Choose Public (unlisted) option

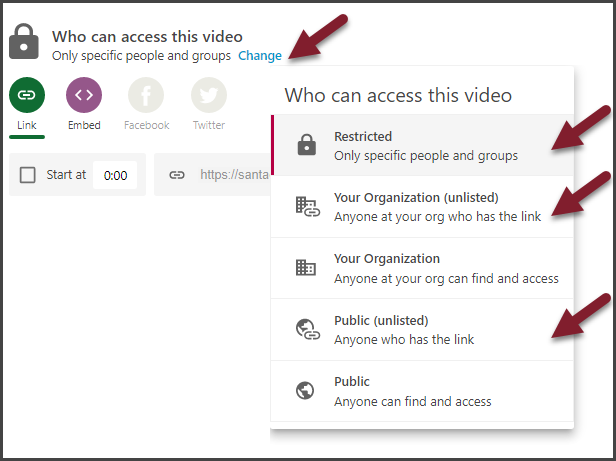(x=422, y=330)
